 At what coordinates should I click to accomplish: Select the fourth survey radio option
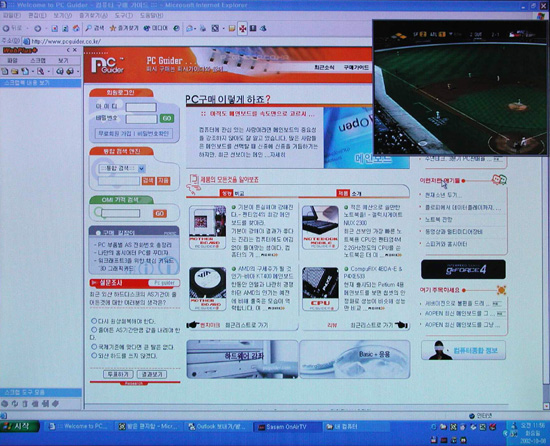94,356
